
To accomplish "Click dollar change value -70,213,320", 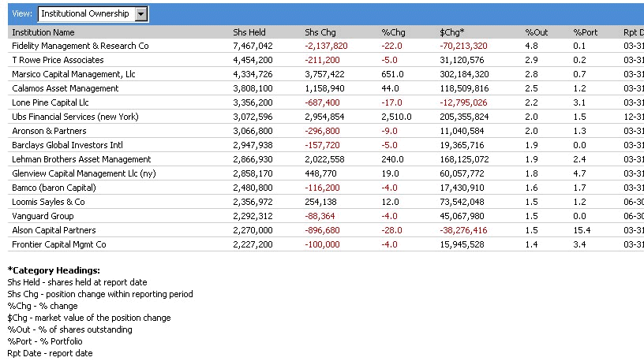I will (463, 46).
